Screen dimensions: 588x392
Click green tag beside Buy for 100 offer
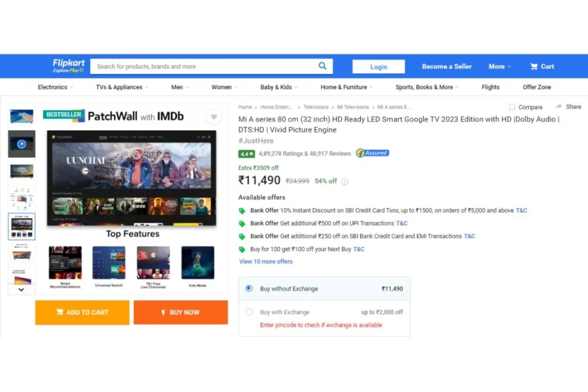pyautogui.click(x=242, y=250)
